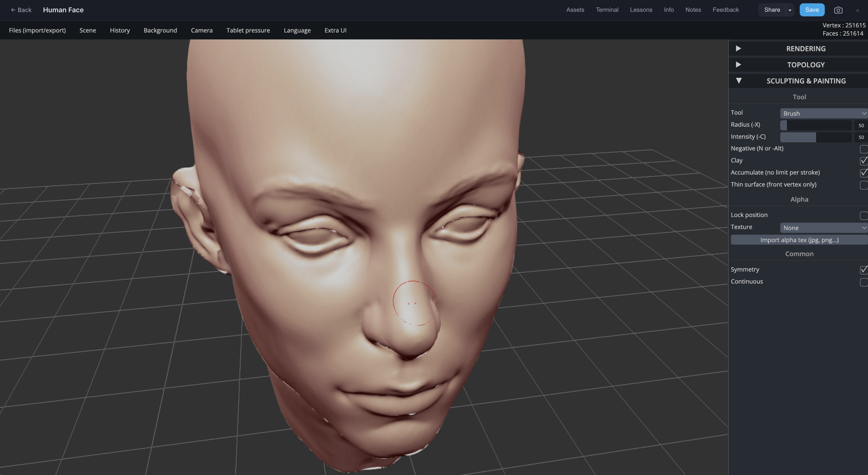Capture a screenshot with the camera icon
868x475 pixels.
click(838, 10)
